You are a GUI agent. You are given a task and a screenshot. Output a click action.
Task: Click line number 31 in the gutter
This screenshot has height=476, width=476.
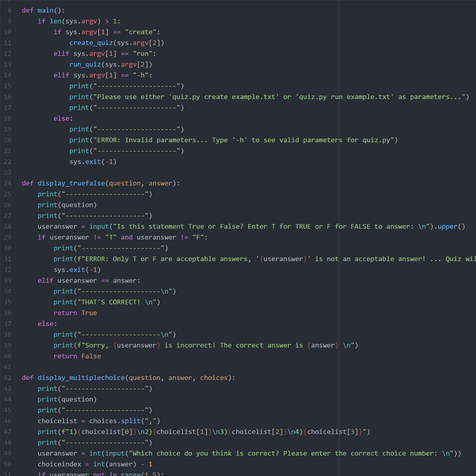coord(8,259)
